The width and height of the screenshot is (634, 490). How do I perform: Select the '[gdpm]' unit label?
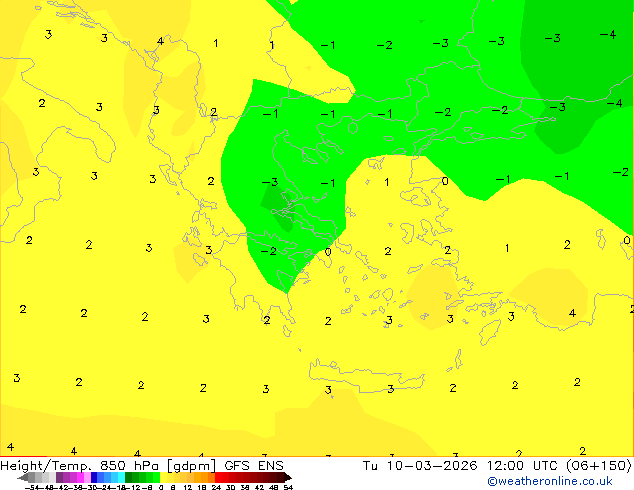[x=191, y=466]
